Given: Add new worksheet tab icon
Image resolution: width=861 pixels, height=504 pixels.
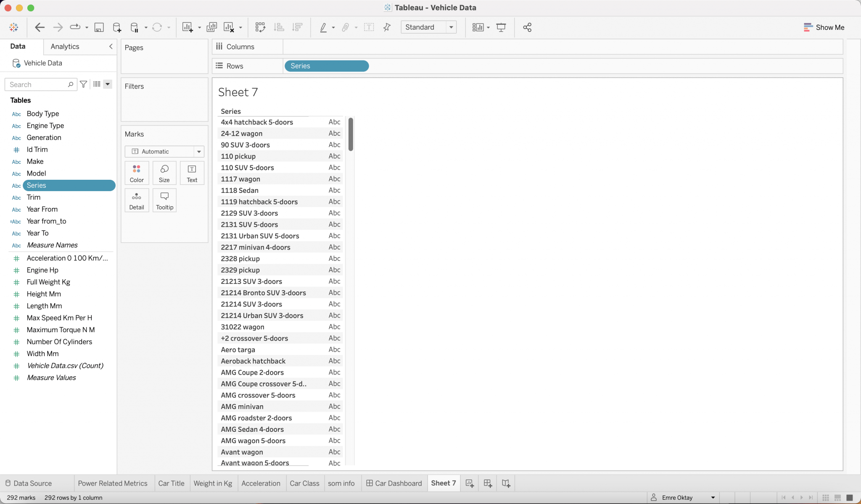Looking at the screenshot, I should click(470, 483).
